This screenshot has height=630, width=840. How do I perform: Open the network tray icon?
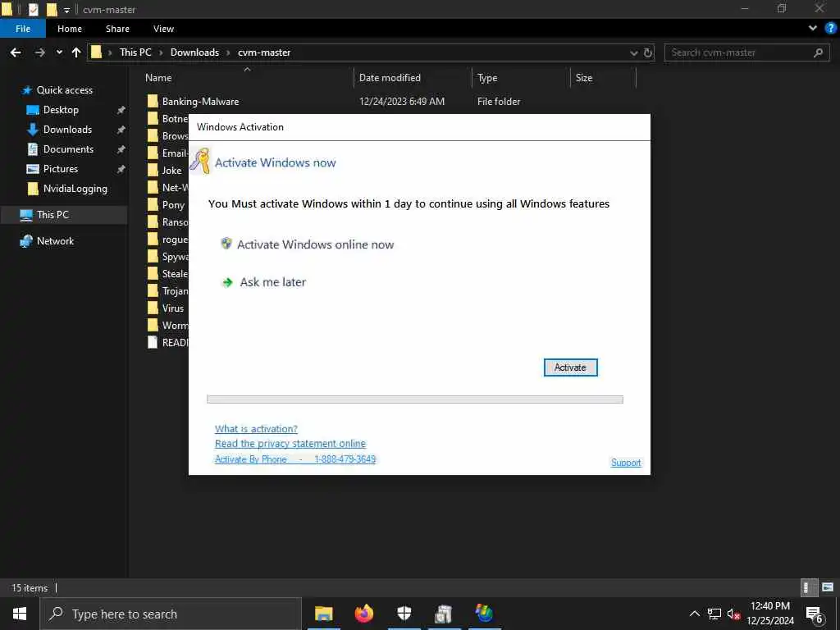click(714, 614)
